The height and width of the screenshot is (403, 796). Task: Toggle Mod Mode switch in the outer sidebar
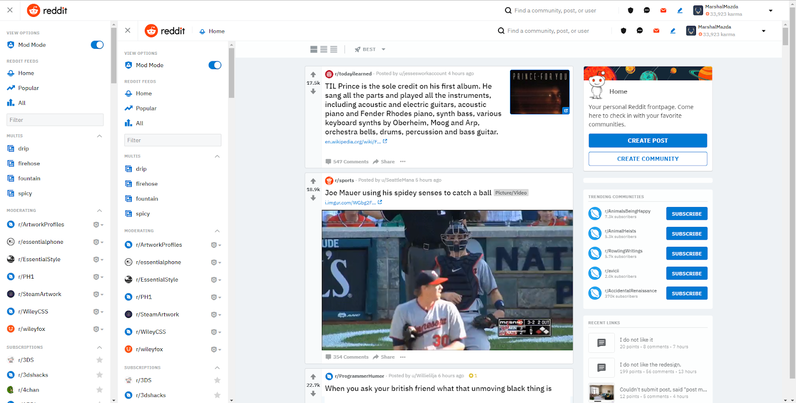click(97, 45)
